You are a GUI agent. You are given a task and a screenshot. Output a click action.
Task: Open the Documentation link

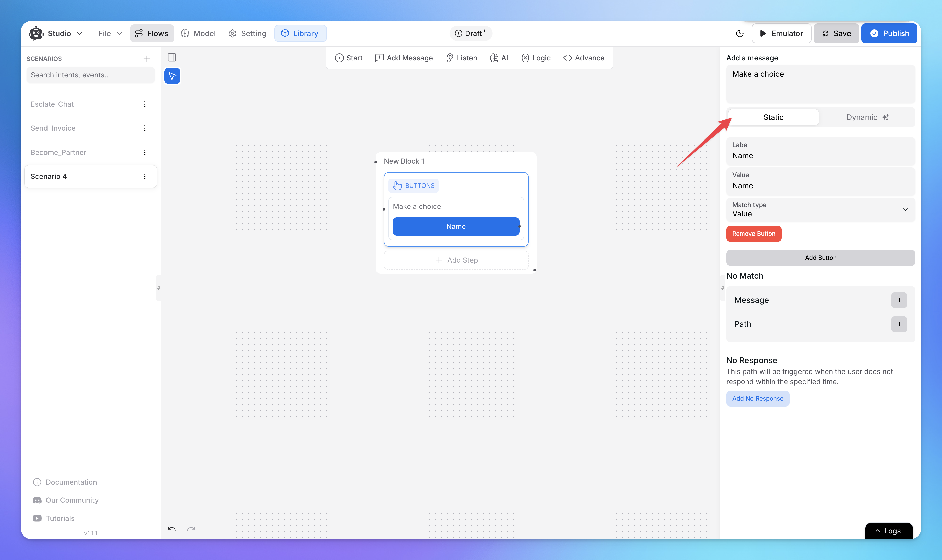pyautogui.click(x=65, y=482)
